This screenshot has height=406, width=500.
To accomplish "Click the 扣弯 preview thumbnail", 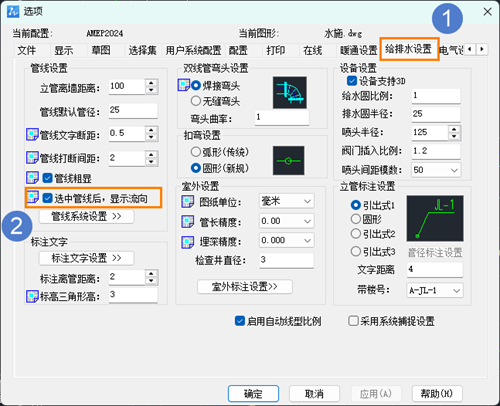I will 289,160.
